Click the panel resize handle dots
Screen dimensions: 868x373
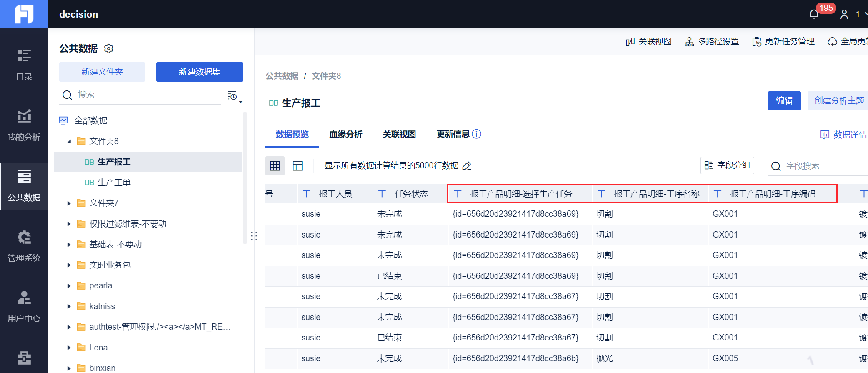(254, 236)
